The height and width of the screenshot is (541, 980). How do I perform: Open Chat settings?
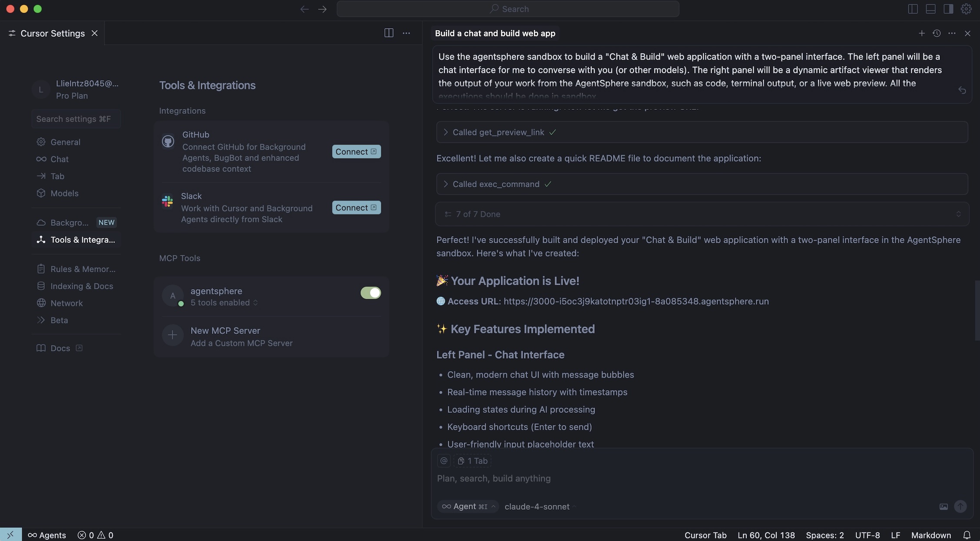pyautogui.click(x=60, y=159)
